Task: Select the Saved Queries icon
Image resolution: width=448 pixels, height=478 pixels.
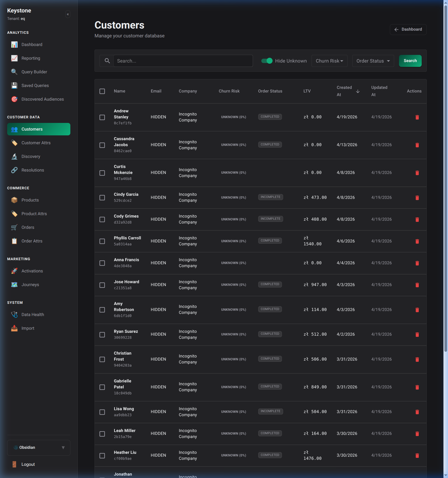Action: click(14, 85)
